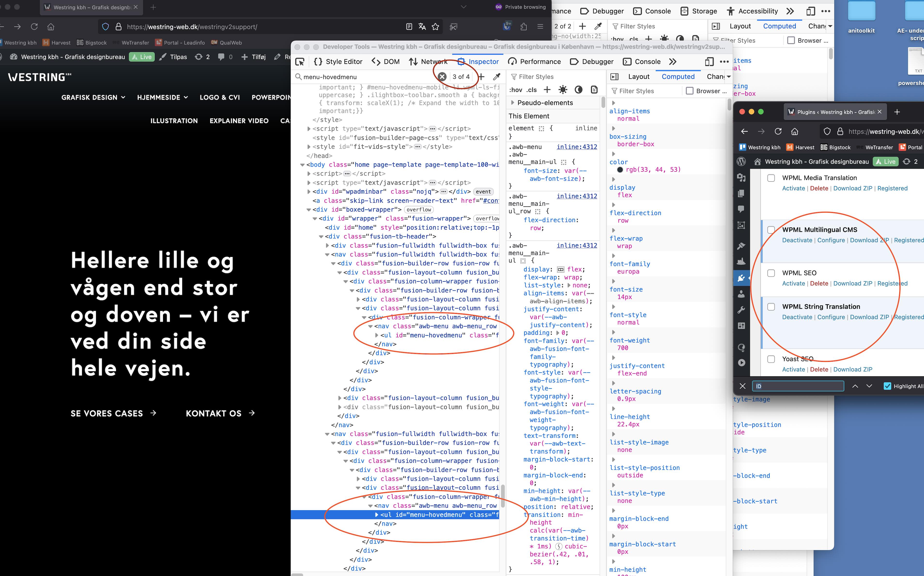Expand the Pseudo-elements section
The image size is (924, 576).
(x=513, y=103)
